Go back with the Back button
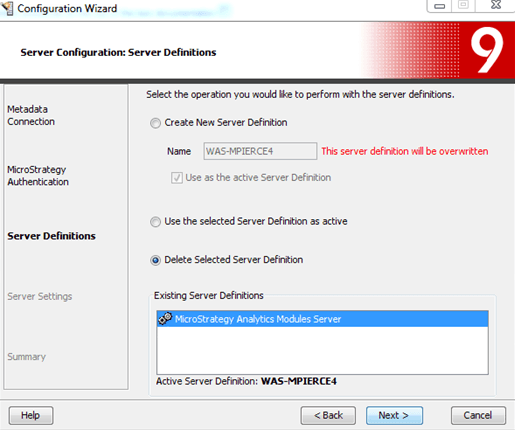 click(x=328, y=415)
